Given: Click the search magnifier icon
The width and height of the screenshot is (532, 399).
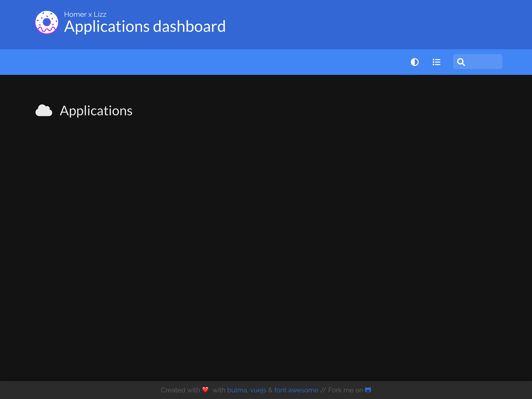Looking at the screenshot, I should point(461,62).
